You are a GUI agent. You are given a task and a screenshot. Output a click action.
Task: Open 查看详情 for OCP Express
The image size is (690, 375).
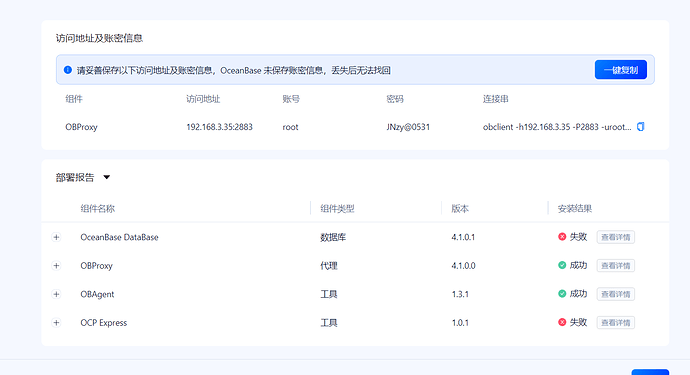click(x=616, y=323)
